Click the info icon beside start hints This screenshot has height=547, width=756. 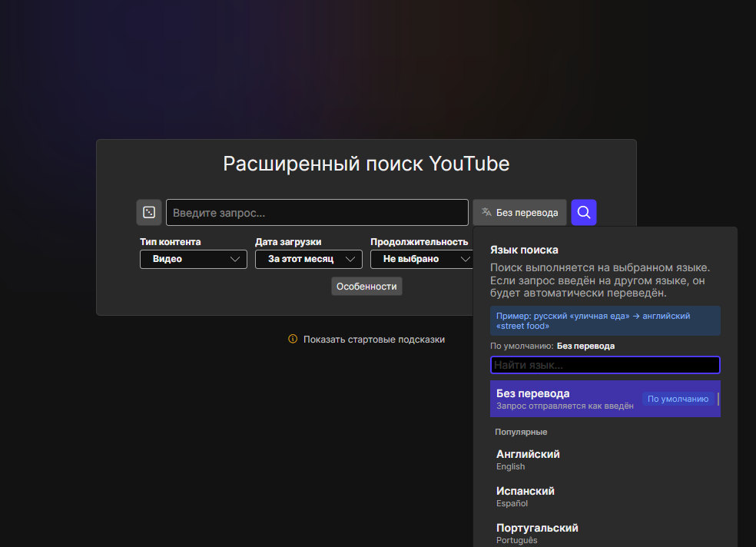(293, 339)
